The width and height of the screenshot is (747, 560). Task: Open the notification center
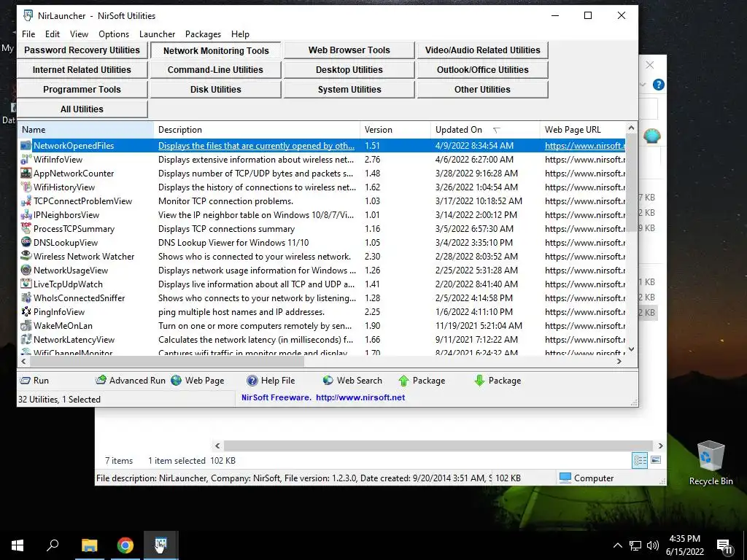724,545
